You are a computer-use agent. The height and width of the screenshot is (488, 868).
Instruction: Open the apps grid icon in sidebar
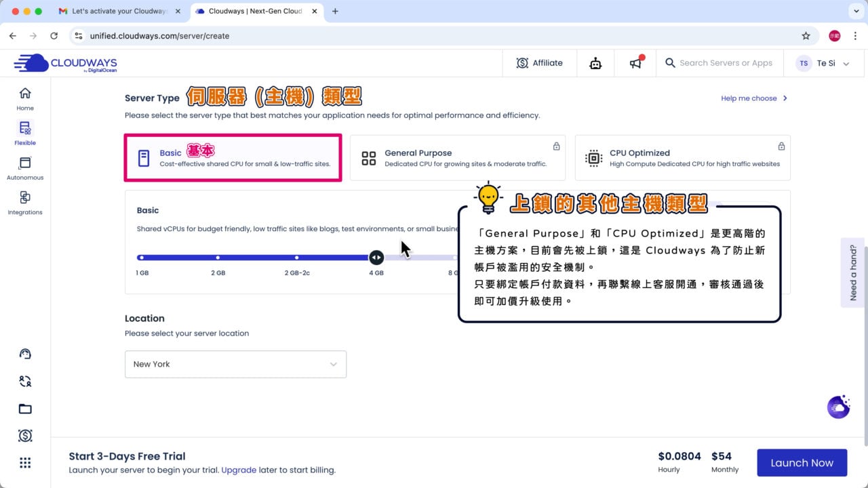point(25,463)
